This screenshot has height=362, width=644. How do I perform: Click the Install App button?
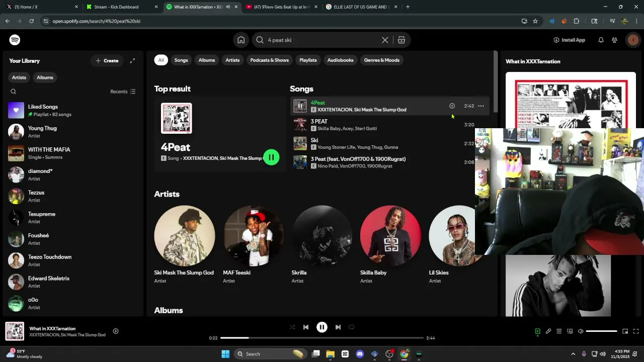[569, 40]
